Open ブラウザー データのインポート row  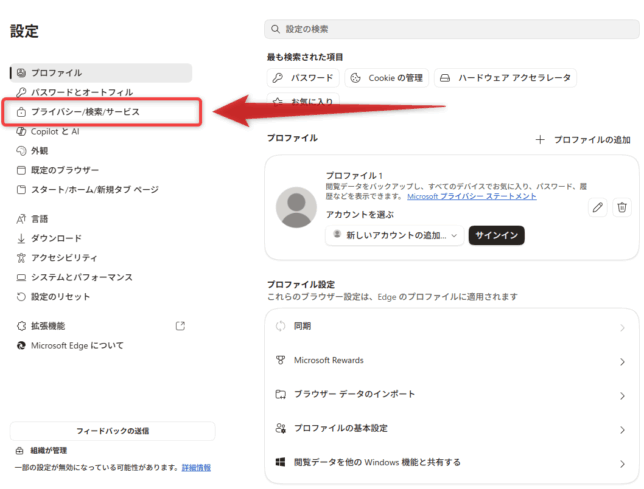[x=452, y=395]
